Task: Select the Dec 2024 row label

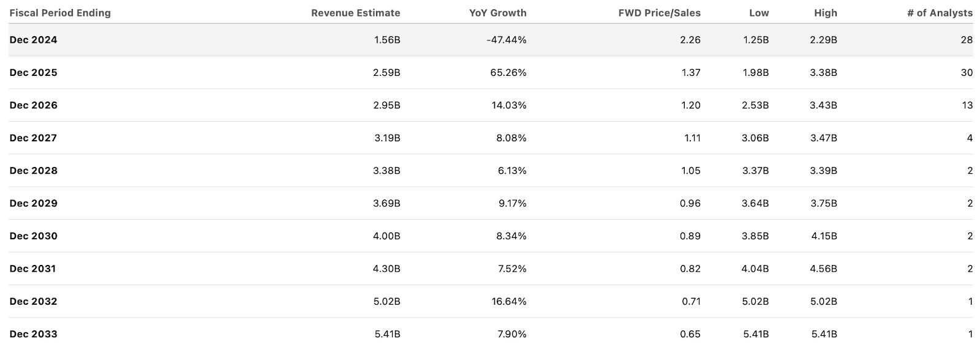Action: click(34, 40)
